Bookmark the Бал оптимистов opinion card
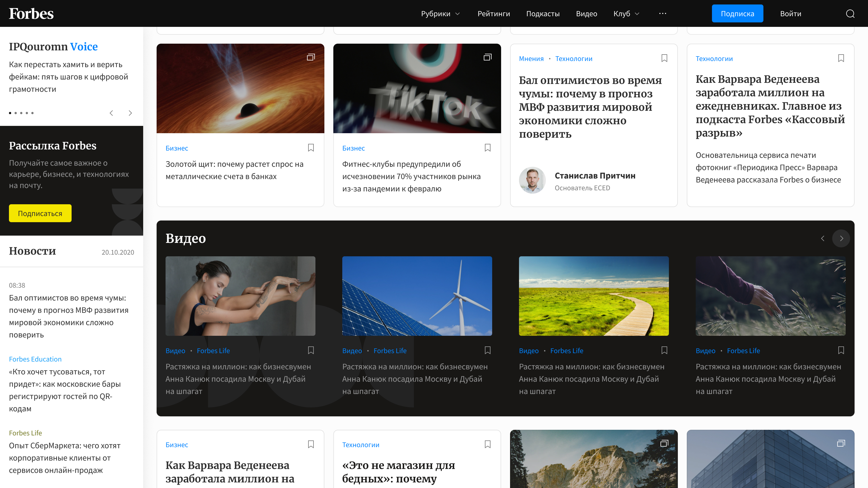 664,58
